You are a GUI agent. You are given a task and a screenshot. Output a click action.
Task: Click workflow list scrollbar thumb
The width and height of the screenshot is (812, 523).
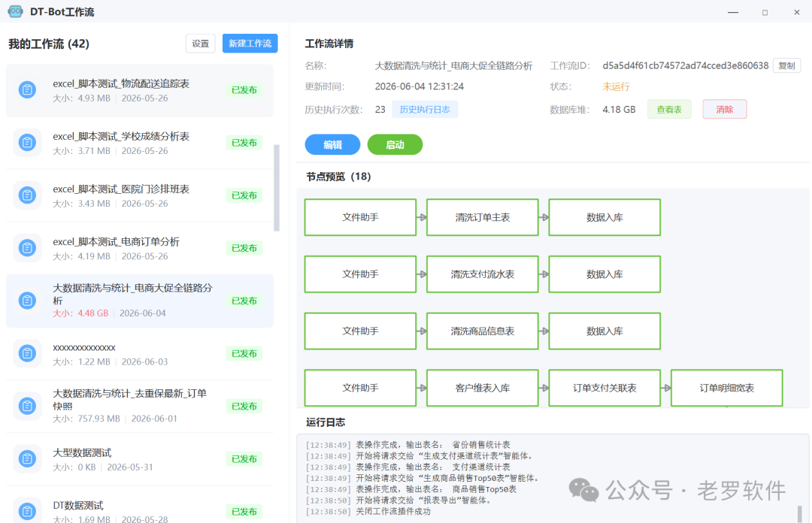click(277, 187)
